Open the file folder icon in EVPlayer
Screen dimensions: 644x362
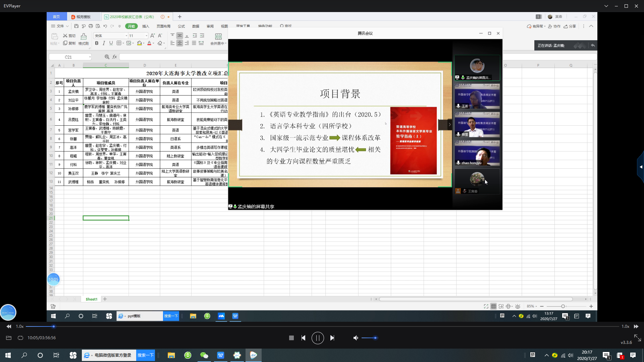pyautogui.click(x=9, y=338)
